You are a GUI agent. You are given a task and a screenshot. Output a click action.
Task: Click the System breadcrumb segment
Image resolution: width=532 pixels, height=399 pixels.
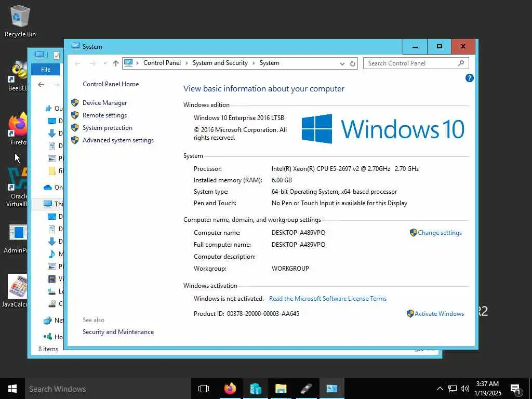coord(270,63)
